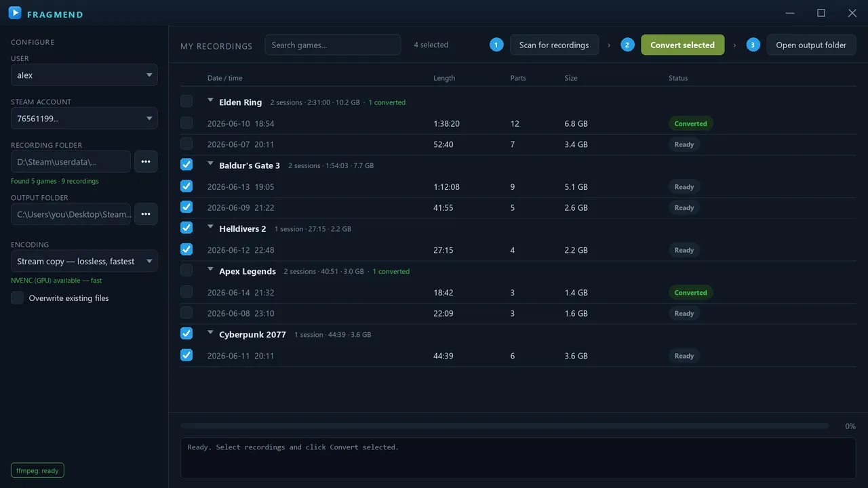
Task: Click the log output text area
Action: coord(518,458)
